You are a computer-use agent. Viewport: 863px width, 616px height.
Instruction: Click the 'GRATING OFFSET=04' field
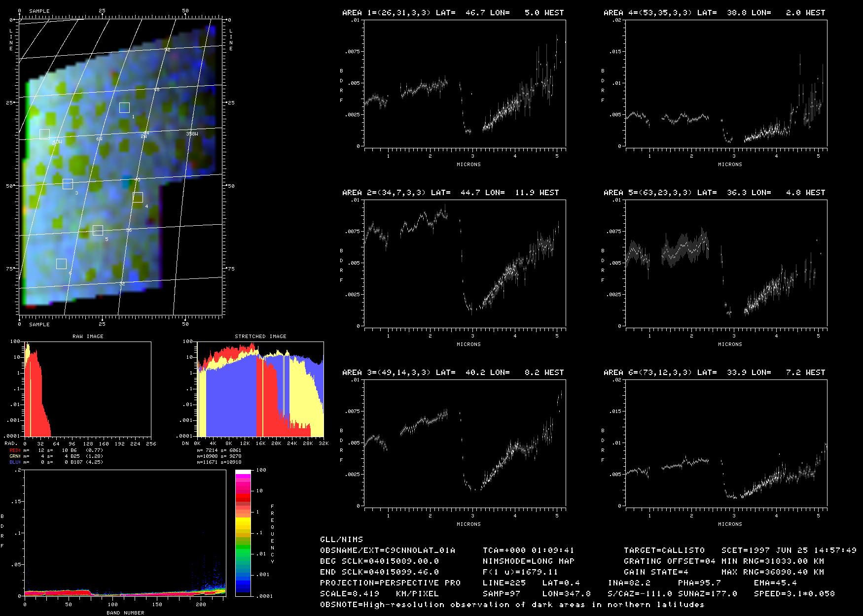pyautogui.click(x=670, y=561)
